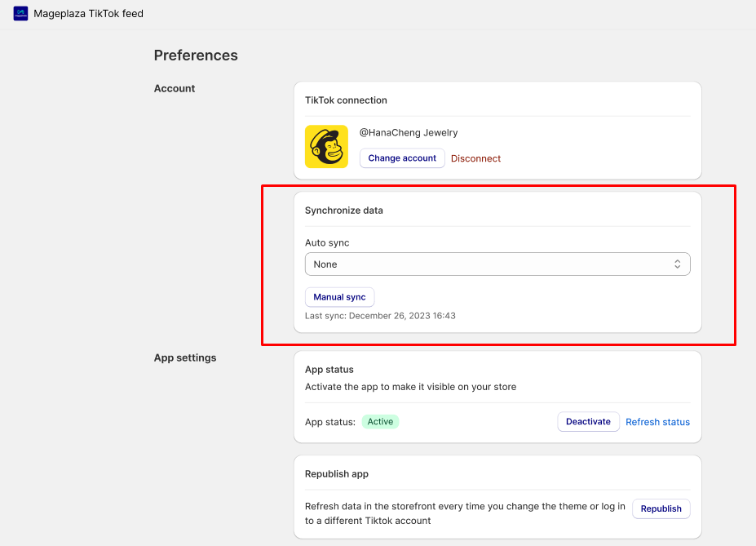Select the Account section heading
Image resolution: width=756 pixels, height=546 pixels.
(175, 89)
